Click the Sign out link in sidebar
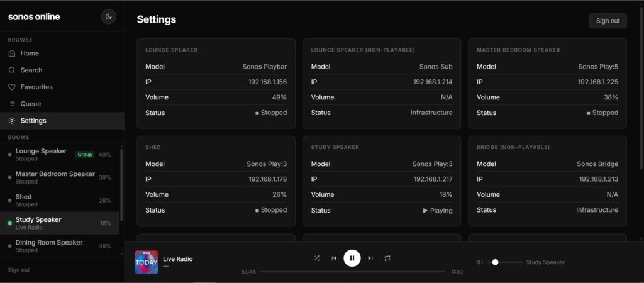The image size is (644, 283). (x=19, y=270)
